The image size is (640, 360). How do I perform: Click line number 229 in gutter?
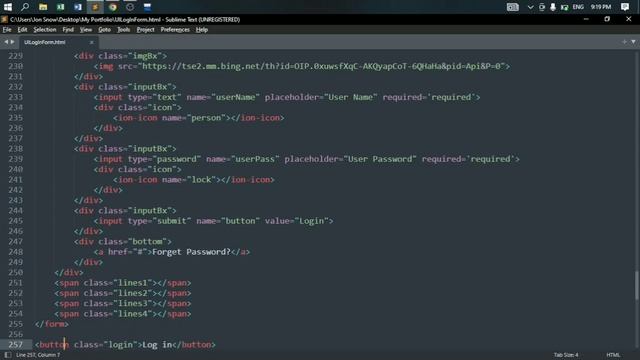[x=16, y=56]
